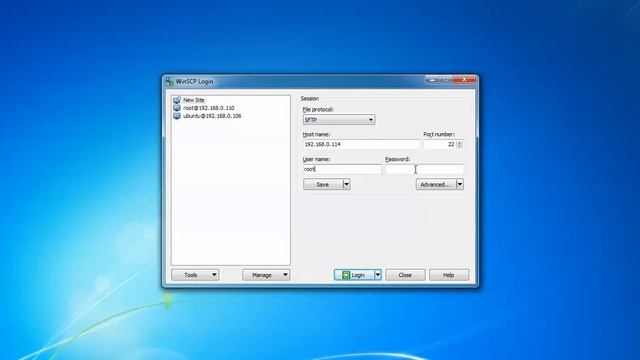Close the WinSCP Login window with the red X
The height and width of the screenshot is (360, 640).
[464, 80]
